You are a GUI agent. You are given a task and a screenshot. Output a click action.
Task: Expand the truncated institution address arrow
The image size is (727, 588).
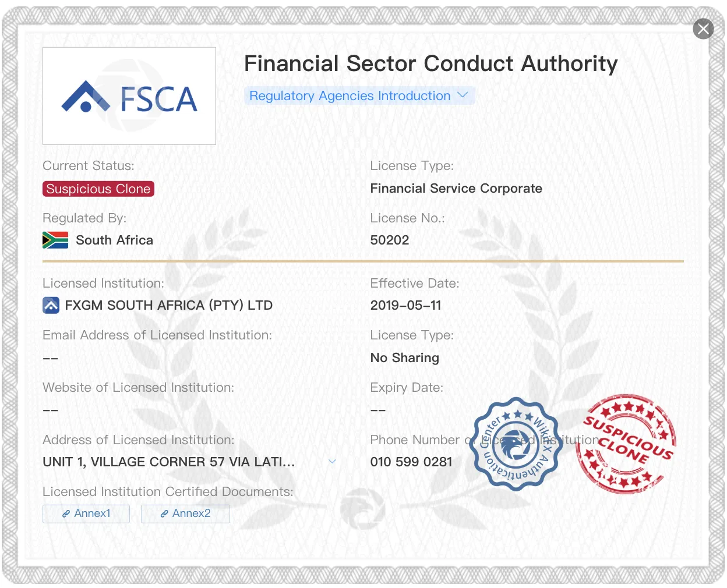click(333, 462)
